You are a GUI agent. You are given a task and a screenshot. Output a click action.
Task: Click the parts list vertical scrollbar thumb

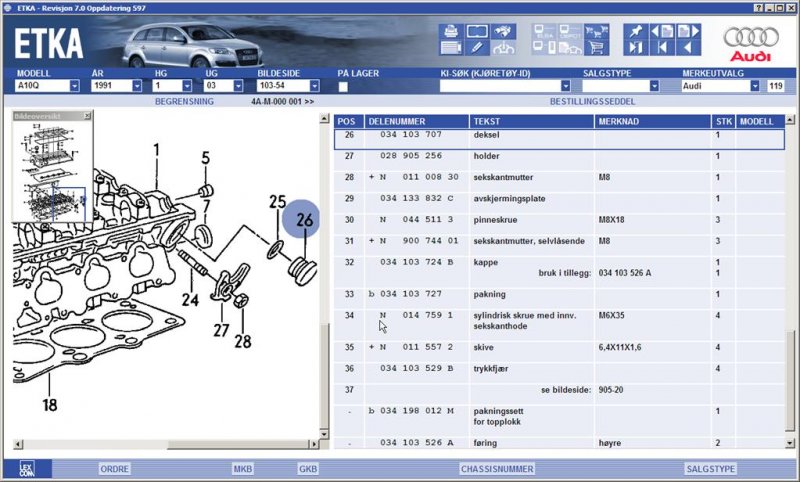click(x=790, y=382)
